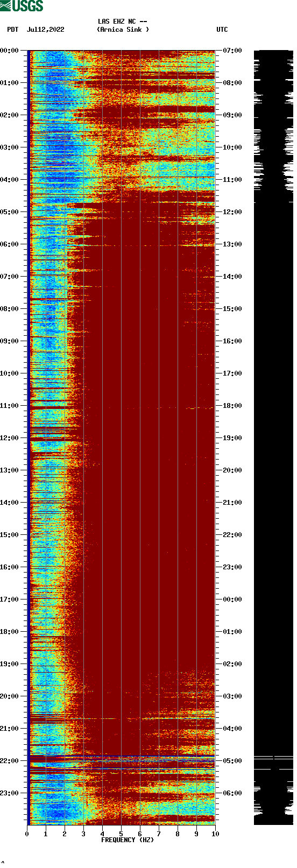The image size is (297, 868).
Task: Click the 04:00 label on the UTC axis
Action: tap(232, 729)
